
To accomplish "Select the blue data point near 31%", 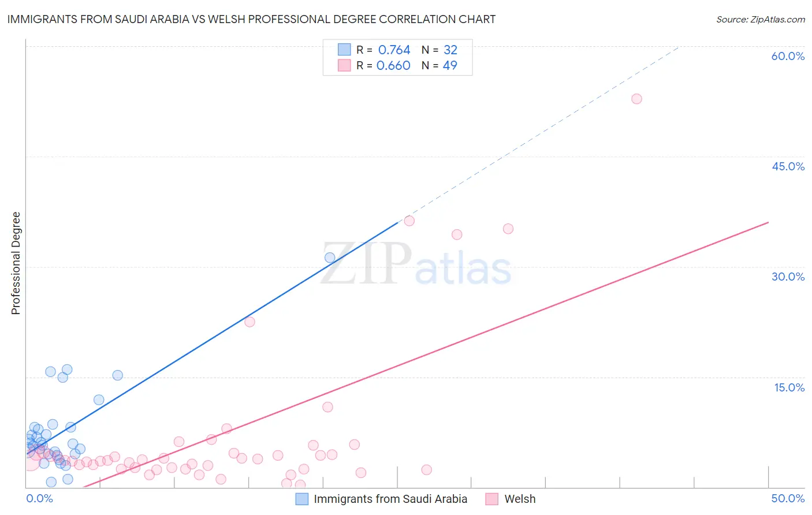I will [330, 258].
